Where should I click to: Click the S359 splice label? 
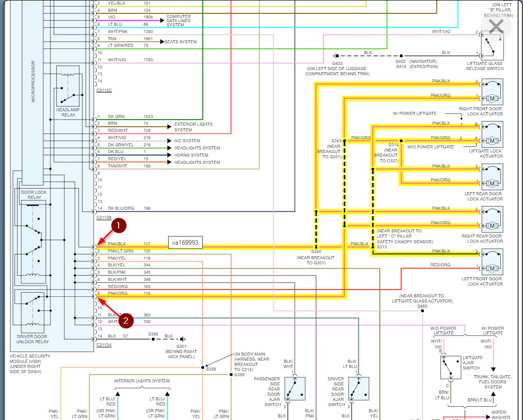(239, 375)
